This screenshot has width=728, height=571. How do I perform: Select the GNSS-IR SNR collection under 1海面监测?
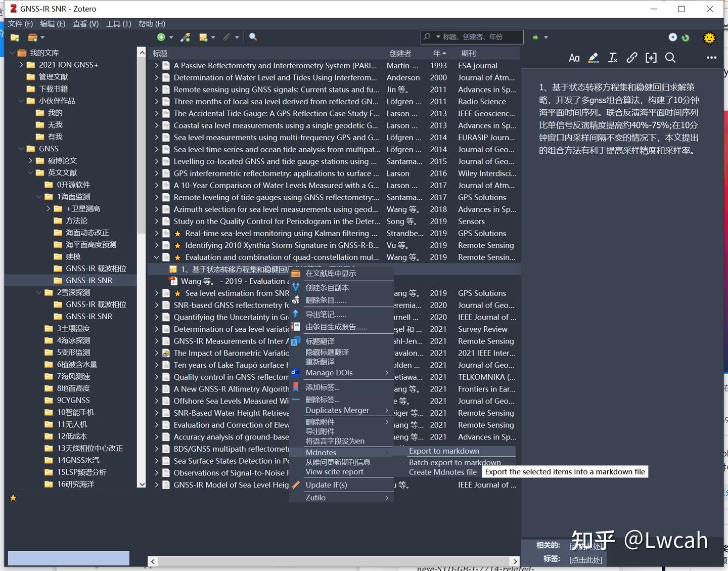89,280
